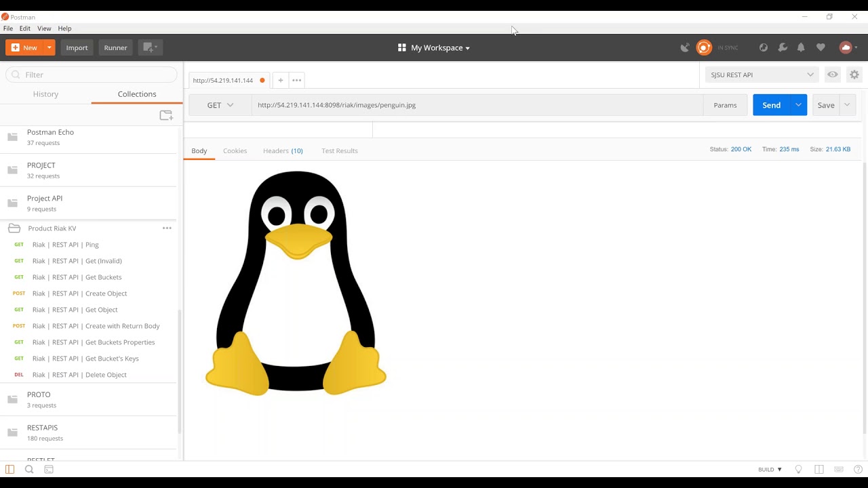The image size is (868, 488).
Task: Open the My Workspace switcher
Action: click(434, 47)
